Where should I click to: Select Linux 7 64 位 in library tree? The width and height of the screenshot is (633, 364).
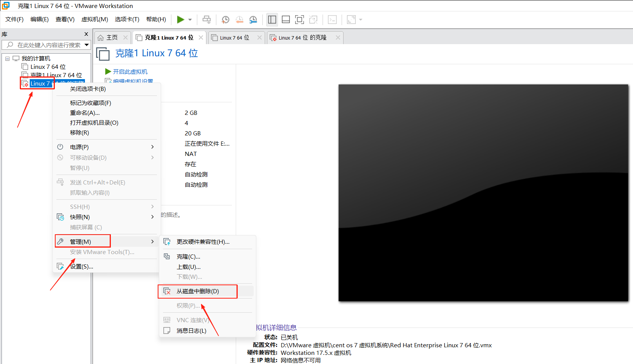(48, 67)
